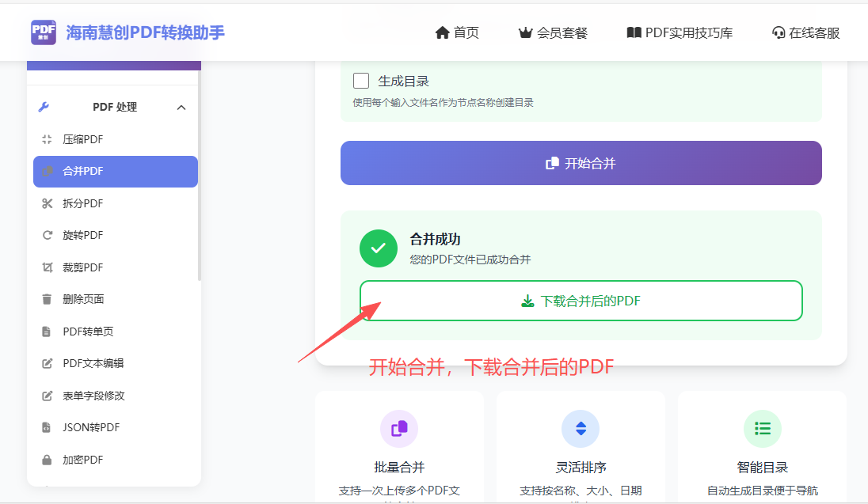Open the 裁剪PDF sidebar item

[115, 267]
